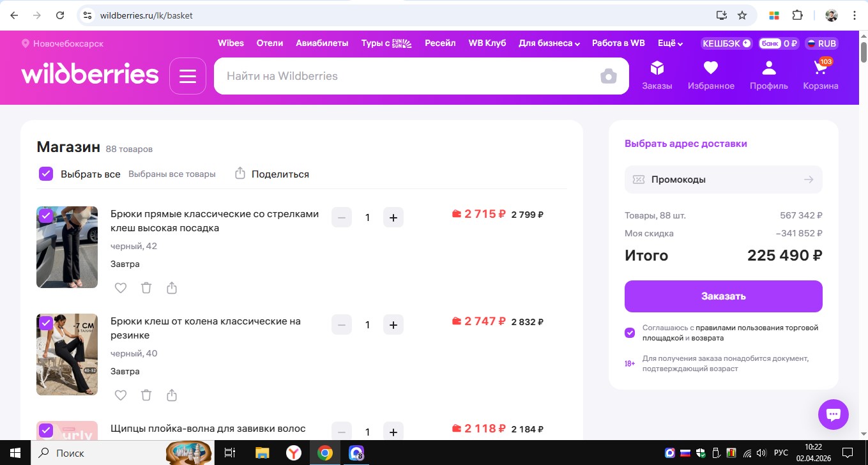868x465 pixels.
Task: Open the Брюки клеш от колена product thumbnail
Action: (67, 354)
